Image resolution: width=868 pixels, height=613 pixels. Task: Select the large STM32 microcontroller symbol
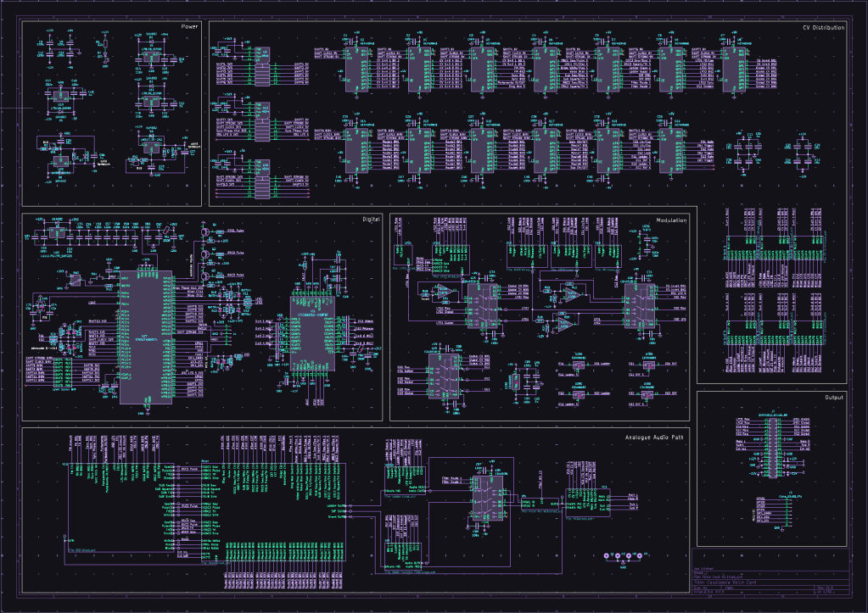coord(145,337)
